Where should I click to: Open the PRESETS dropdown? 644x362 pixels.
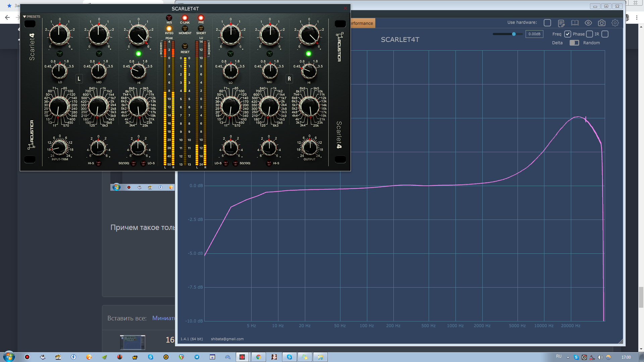[x=32, y=16]
